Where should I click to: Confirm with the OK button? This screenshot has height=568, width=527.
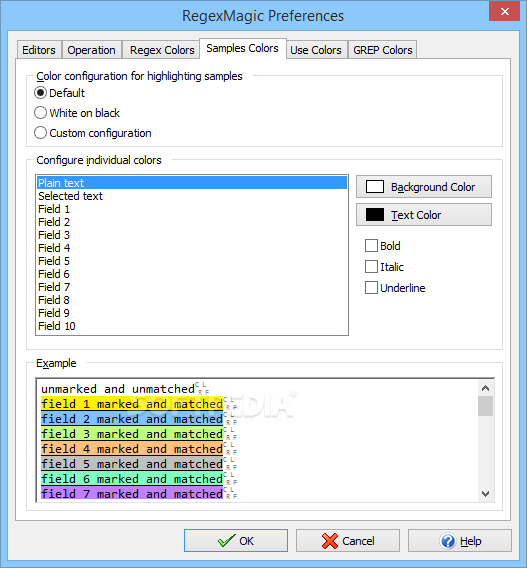point(236,540)
